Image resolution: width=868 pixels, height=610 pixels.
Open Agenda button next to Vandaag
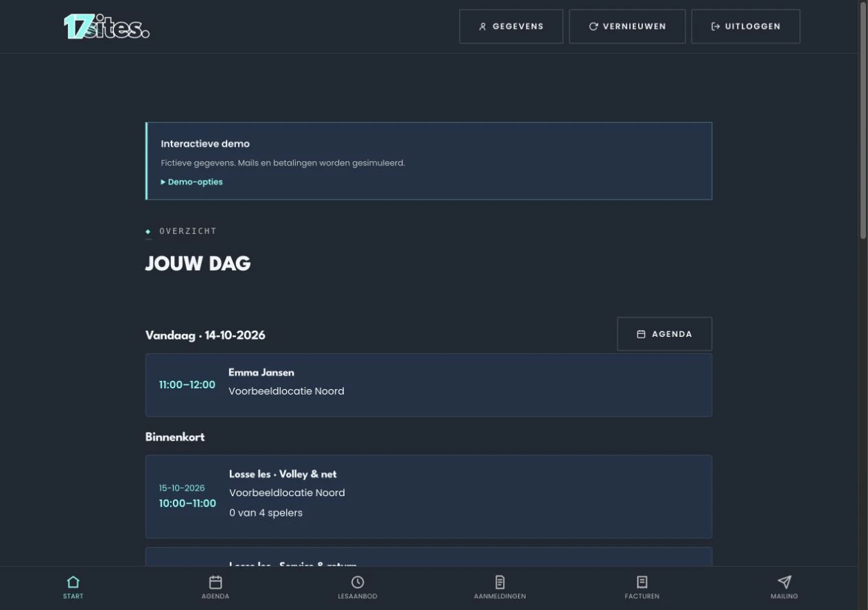[664, 334]
